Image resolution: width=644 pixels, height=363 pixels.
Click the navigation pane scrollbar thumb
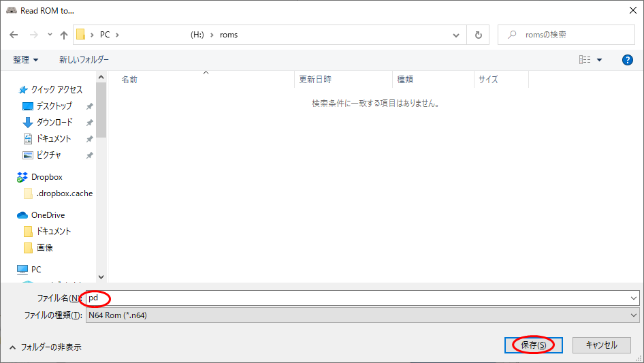pyautogui.click(x=101, y=110)
